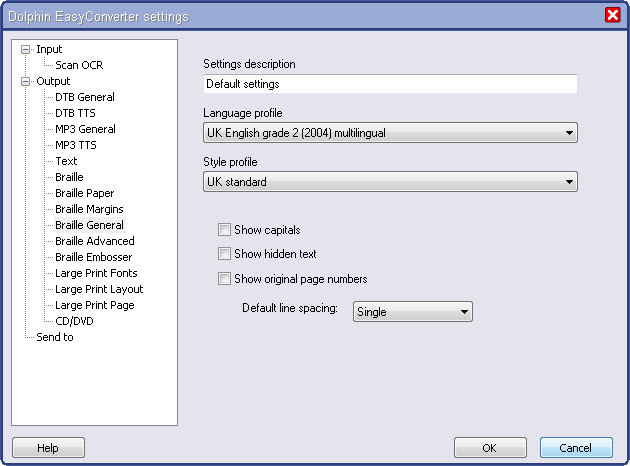Select MP3 General in the tree
This screenshot has height=466, width=630.
coord(85,129)
